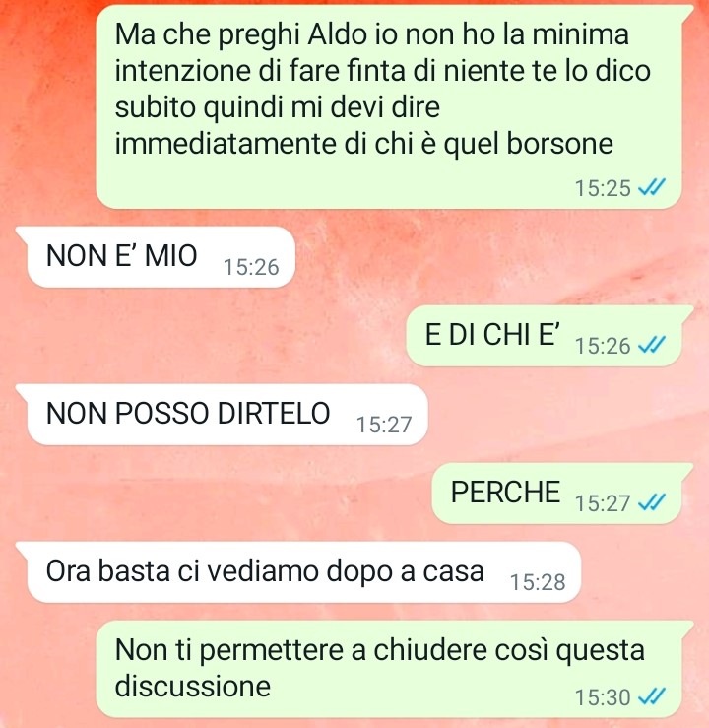Tap the 'Non ti permettere a chiudere' message
Screen dimensions: 709x728
point(389,669)
